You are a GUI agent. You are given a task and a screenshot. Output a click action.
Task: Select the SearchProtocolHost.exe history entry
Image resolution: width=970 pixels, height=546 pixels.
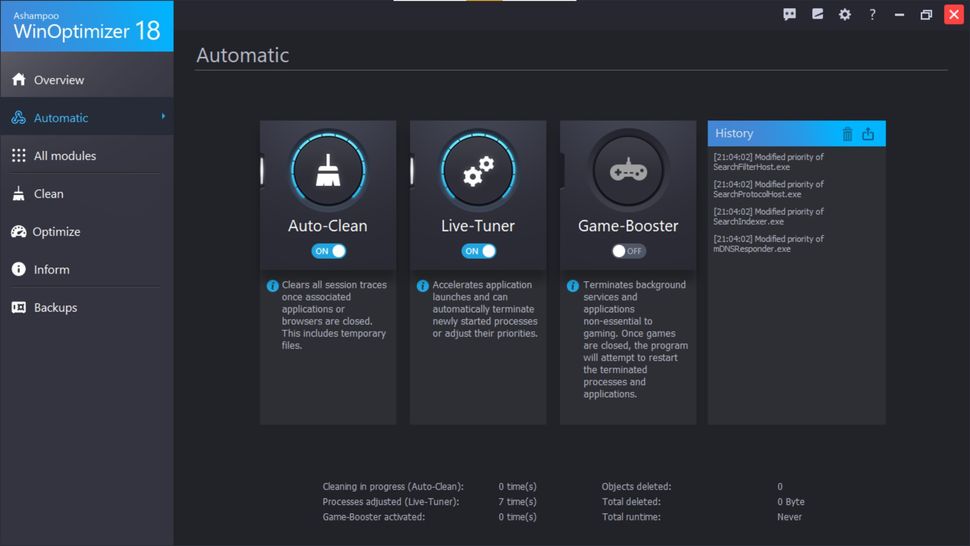coord(768,189)
